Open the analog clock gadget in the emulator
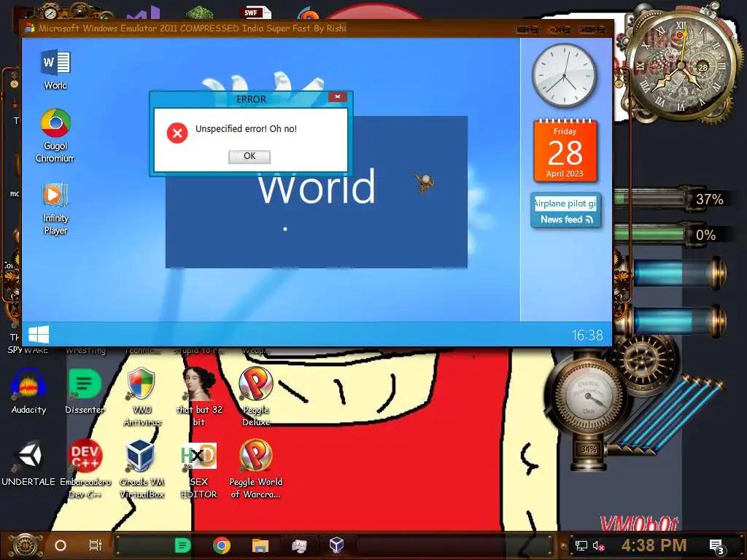This screenshot has width=747, height=560. pos(564,76)
